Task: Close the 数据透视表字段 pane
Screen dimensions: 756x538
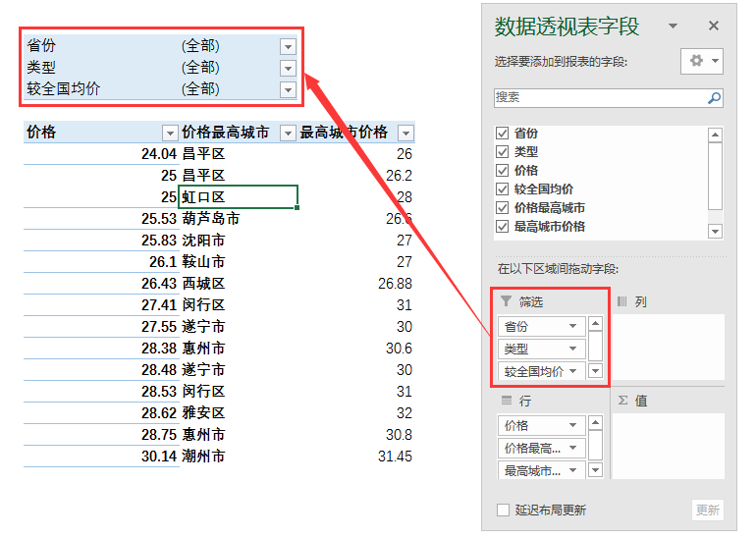Action: pos(714,26)
